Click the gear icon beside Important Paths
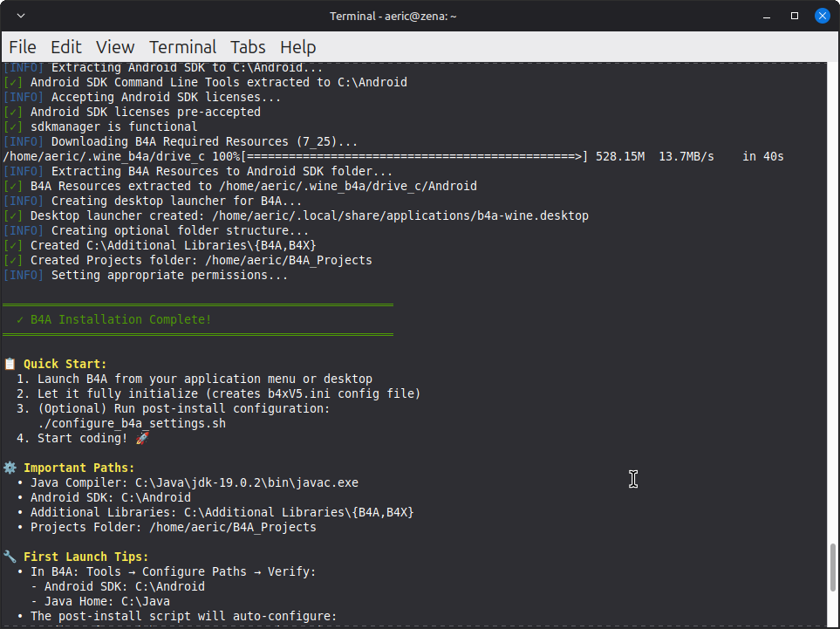Image resolution: width=840 pixels, height=629 pixels. (x=10, y=468)
